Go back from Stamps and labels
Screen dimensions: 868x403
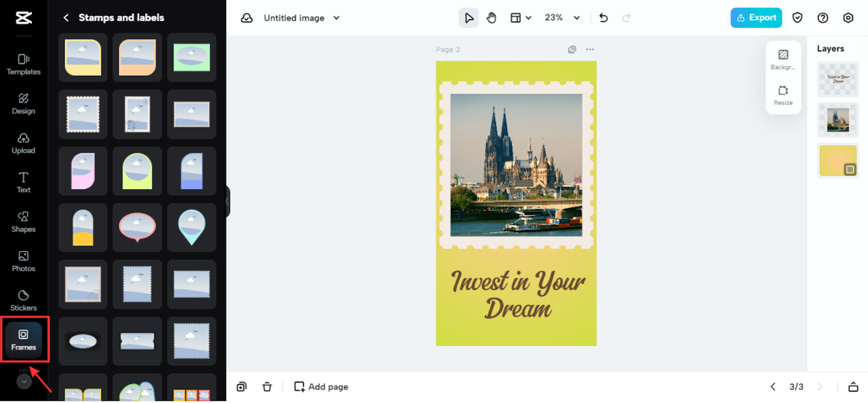tap(66, 18)
